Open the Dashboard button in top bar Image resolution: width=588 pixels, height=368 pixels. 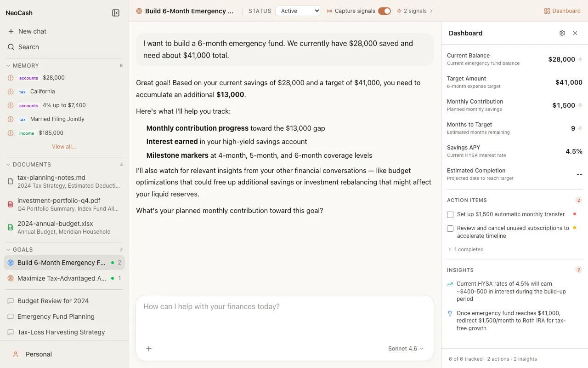click(562, 11)
